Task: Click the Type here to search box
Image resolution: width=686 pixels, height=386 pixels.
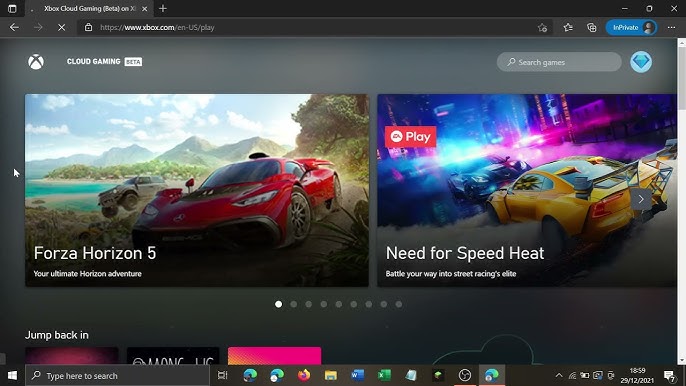Action: tap(117, 375)
